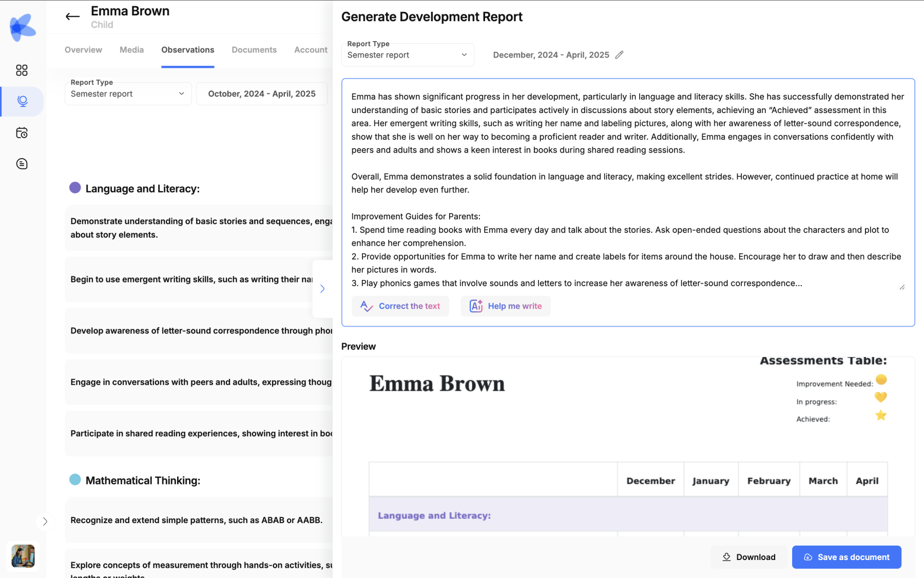Click Emma Brown title in report preview
This screenshot has width=924, height=578.
point(437,384)
